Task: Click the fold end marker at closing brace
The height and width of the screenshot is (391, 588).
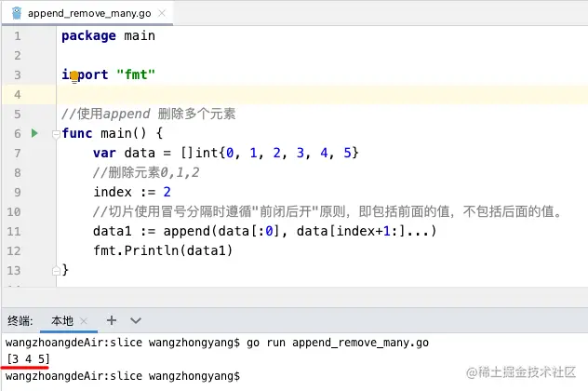Action: pyautogui.click(x=57, y=270)
